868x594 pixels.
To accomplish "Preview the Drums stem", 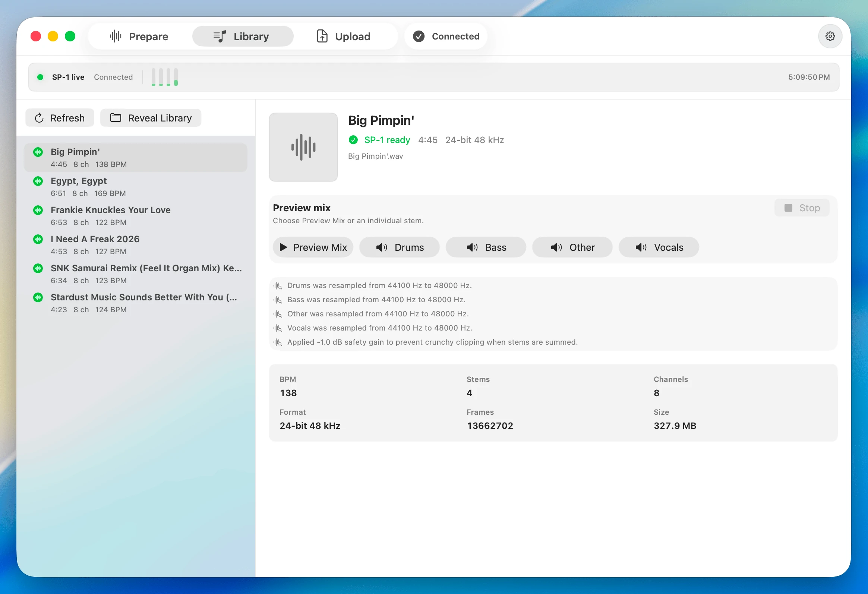I will tap(399, 247).
